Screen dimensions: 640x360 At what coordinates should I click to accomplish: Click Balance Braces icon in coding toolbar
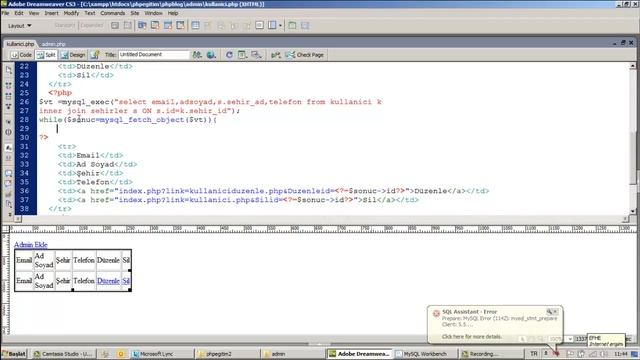(x=9, y=132)
